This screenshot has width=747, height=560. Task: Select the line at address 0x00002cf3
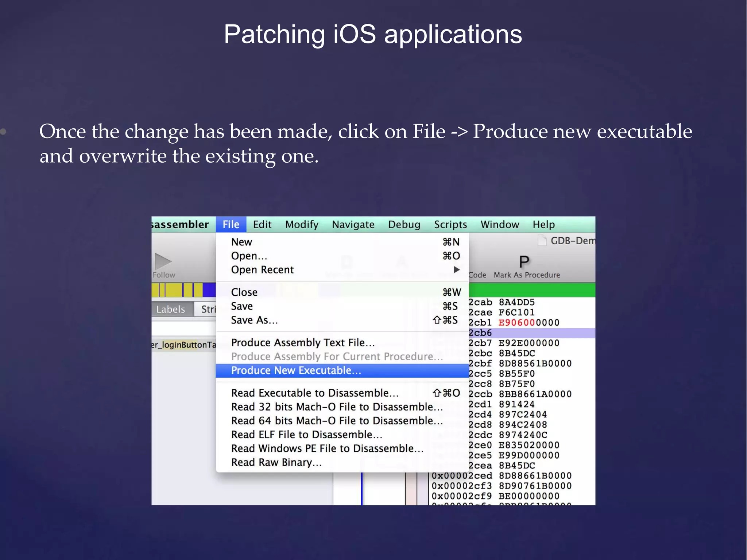[512, 486]
